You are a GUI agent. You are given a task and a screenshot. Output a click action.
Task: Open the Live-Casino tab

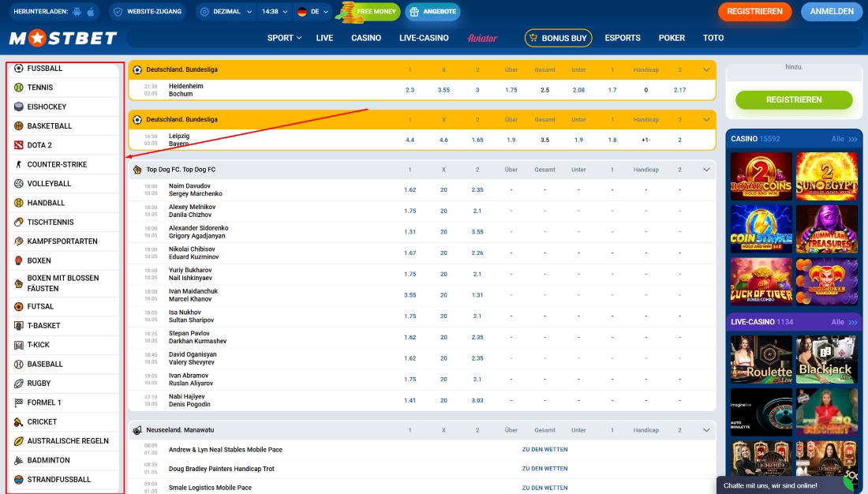(424, 38)
